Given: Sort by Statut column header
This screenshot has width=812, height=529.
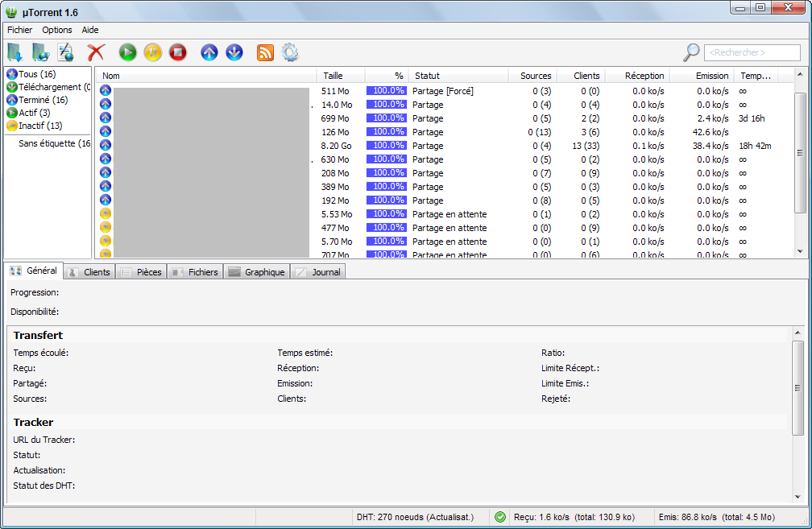Looking at the screenshot, I should (458, 76).
